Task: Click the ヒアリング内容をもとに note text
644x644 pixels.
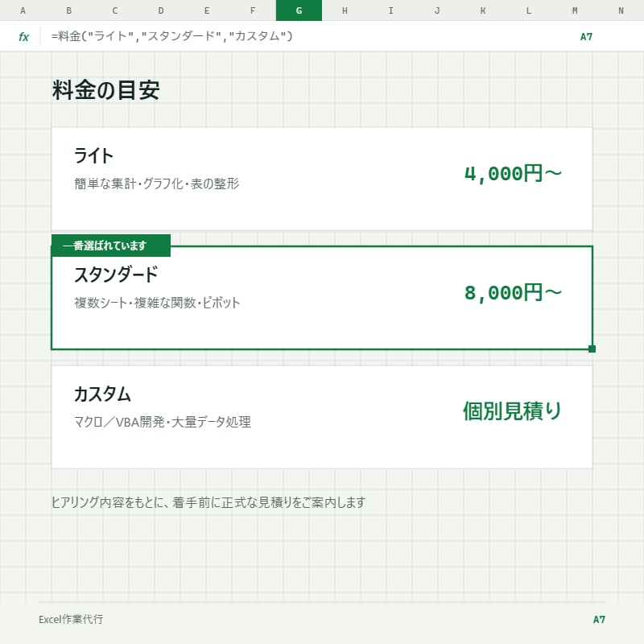Action: click(x=208, y=502)
